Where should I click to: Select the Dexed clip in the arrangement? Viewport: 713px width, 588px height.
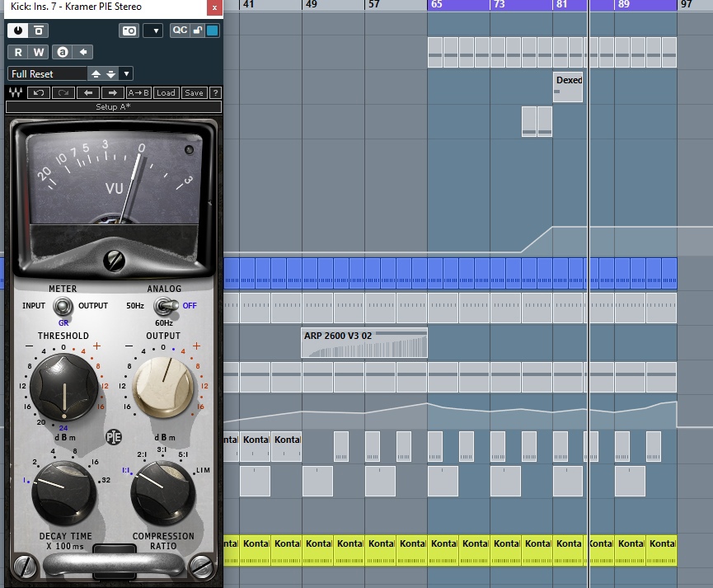(x=568, y=87)
